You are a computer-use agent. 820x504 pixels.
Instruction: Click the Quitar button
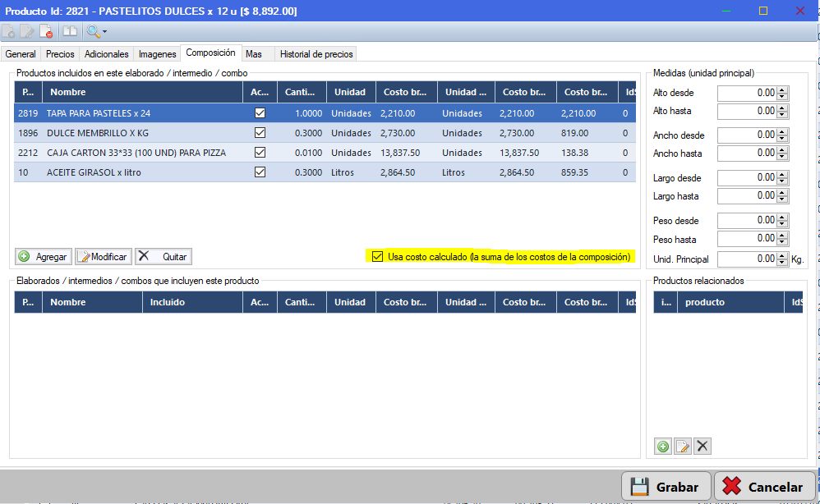(164, 256)
